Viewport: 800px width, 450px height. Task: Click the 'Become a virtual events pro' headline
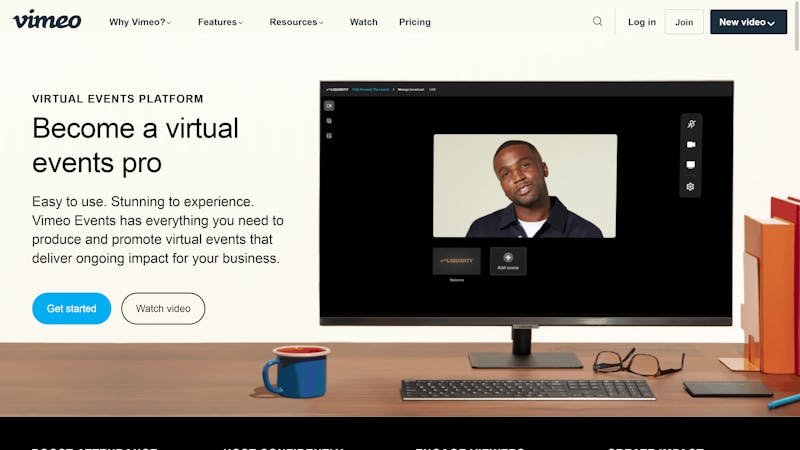tap(135, 145)
